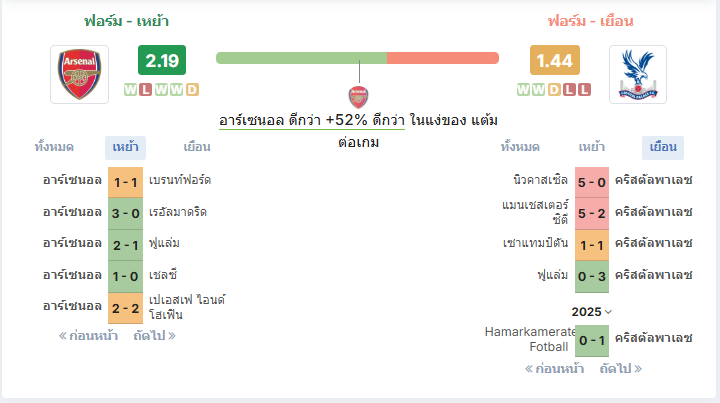
Task: Click Arsenal's green 2.19 rating badge
Action: (162, 60)
